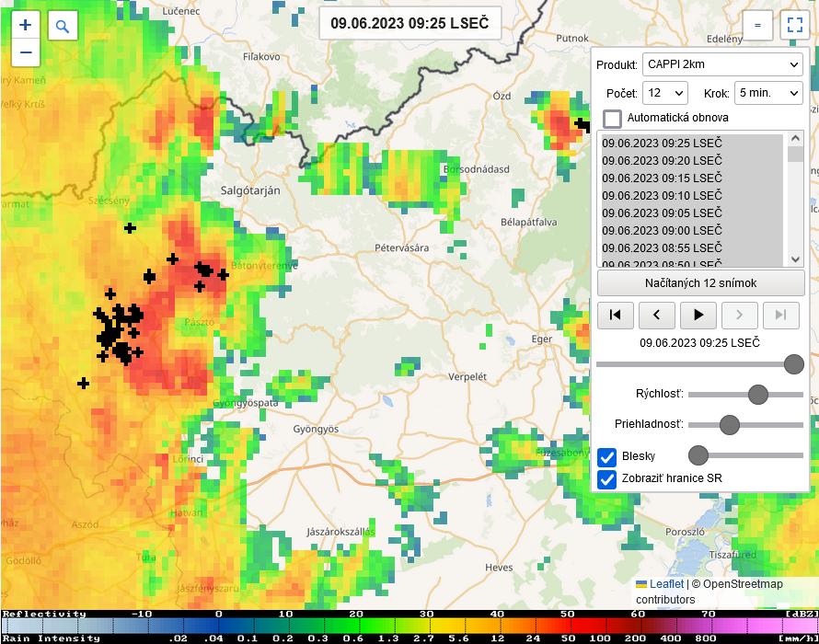Image resolution: width=819 pixels, height=644 pixels.
Task: Uncheck the Blesky lightning checkbox
Action: coord(607,456)
